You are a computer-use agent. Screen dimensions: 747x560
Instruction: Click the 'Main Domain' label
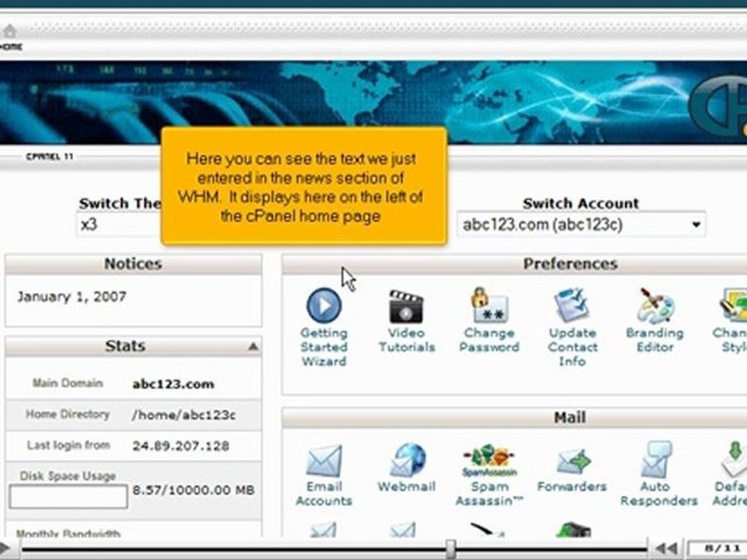(68, 383)
